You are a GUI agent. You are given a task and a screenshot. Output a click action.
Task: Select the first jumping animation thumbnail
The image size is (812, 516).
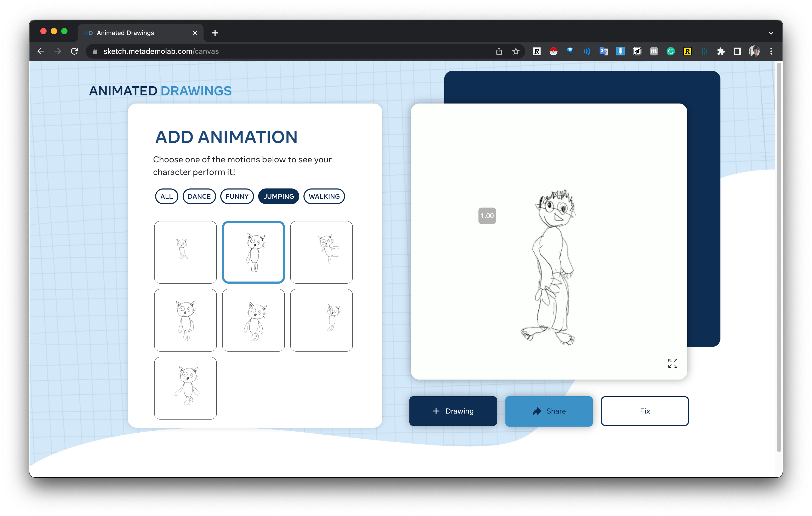(185, 252)
